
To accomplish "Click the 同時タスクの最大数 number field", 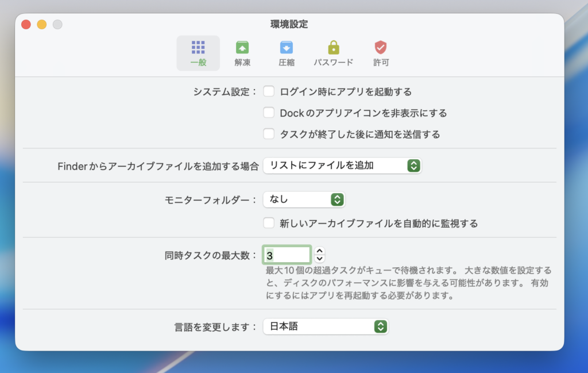I will pyautogui.click(x=287, y=255).
